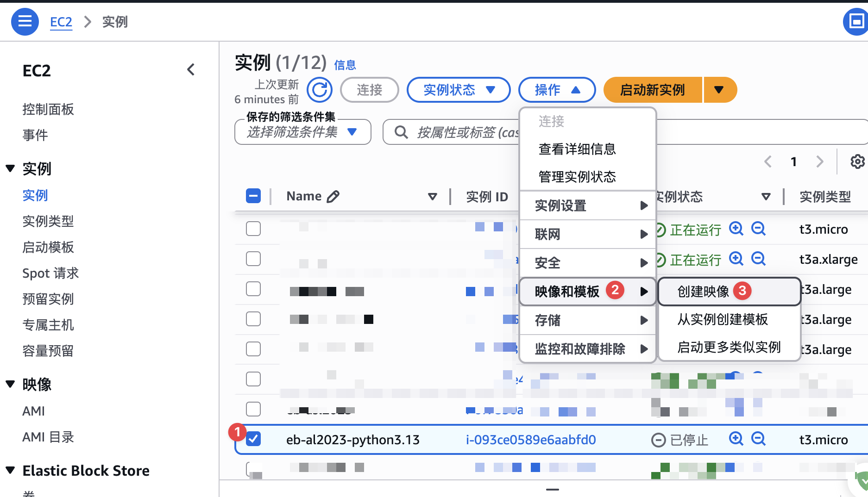The height and width of the screenshot is (497, 868).
Task: Open the launch instance split-button arrow
Action: [x=720, y=90]
